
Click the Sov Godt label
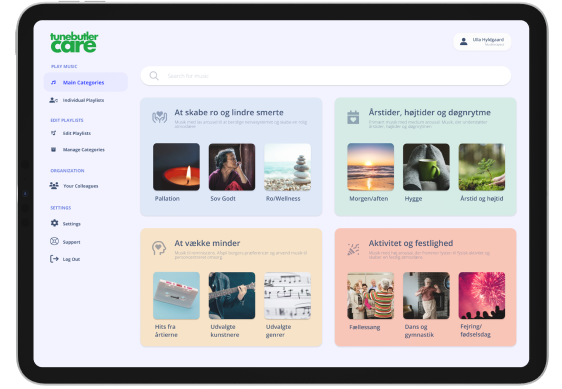[223, 198]
